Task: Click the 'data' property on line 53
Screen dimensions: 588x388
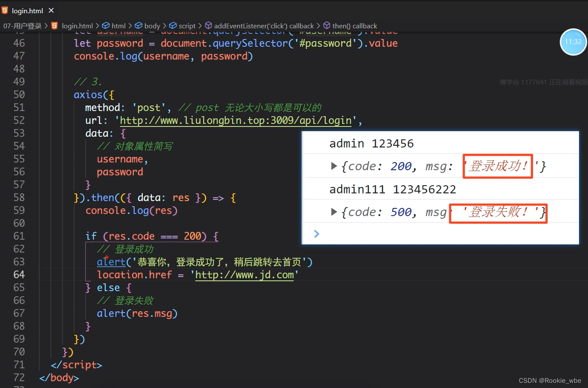Action: (96, 133)
